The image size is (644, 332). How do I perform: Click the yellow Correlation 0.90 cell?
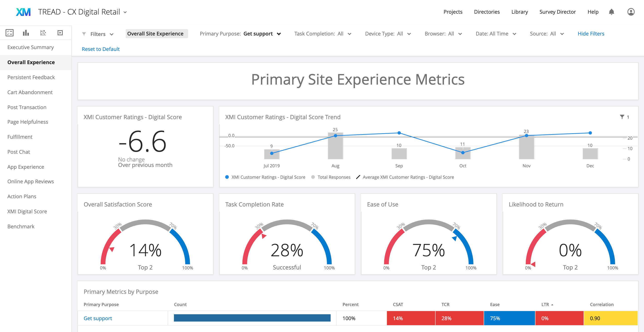pyautogui.click(x=610, y=318)
